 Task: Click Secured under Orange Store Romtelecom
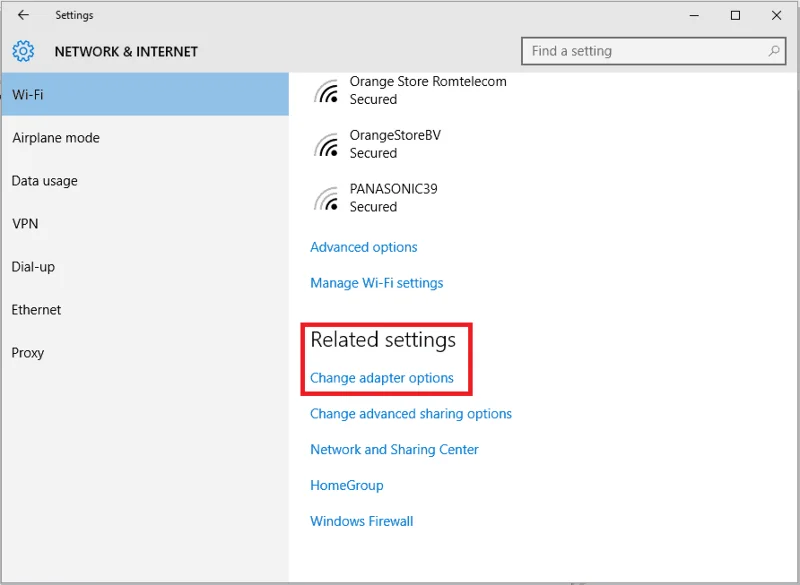tap(373, 99)
